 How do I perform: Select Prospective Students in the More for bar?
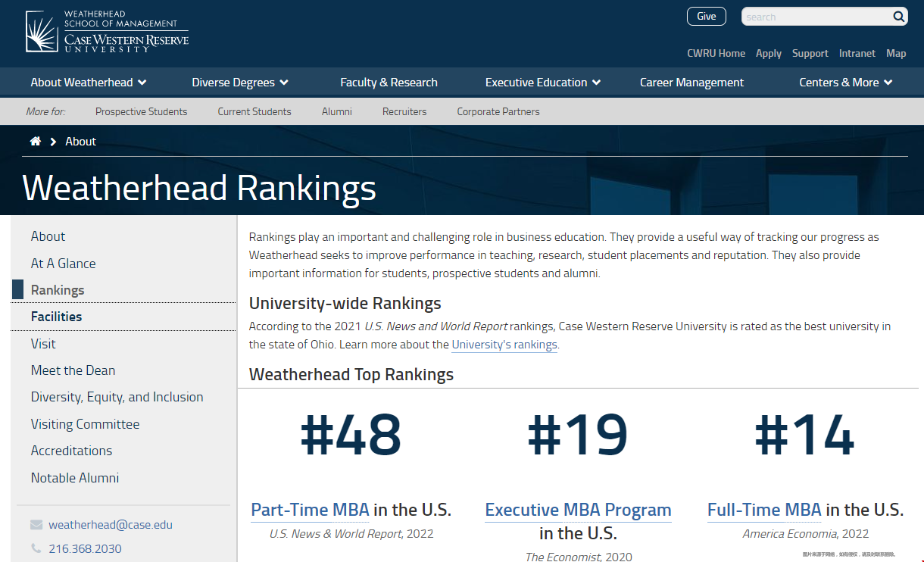pyautogui.click(x=141, y=111)
